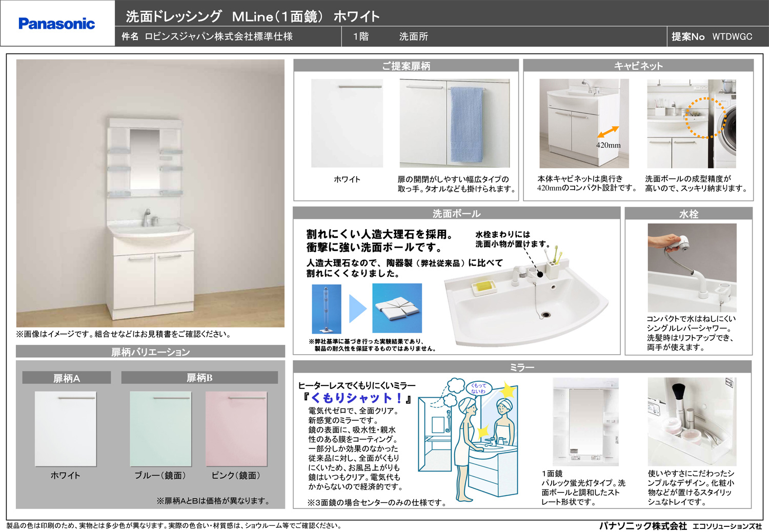This screenshot has height=532, width=769.
Task: Click the 扉柄バリエーション section header
Action: pyautogui.click(x=150, y=352)
